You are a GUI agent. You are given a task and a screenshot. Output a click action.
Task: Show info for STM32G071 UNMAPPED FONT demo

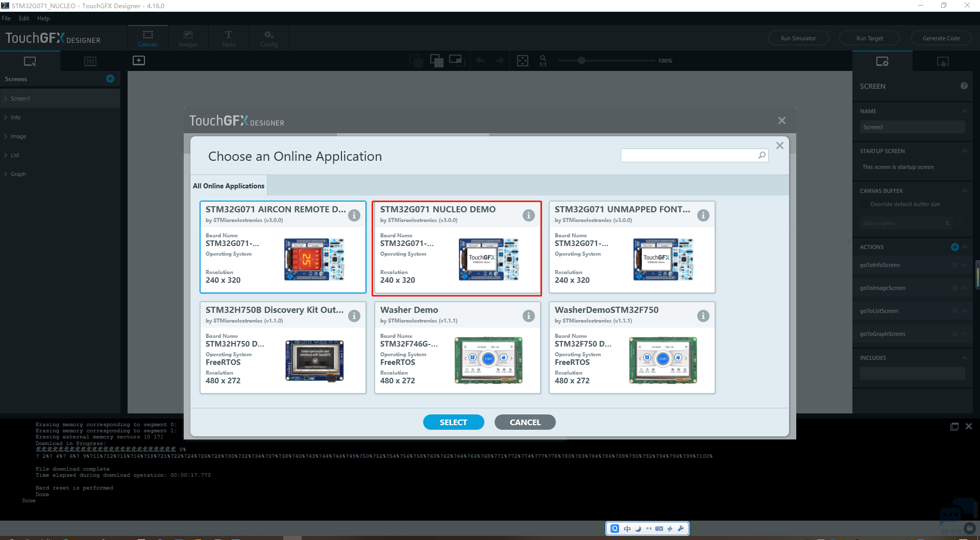pyautogui.click(x=703, y=215)
